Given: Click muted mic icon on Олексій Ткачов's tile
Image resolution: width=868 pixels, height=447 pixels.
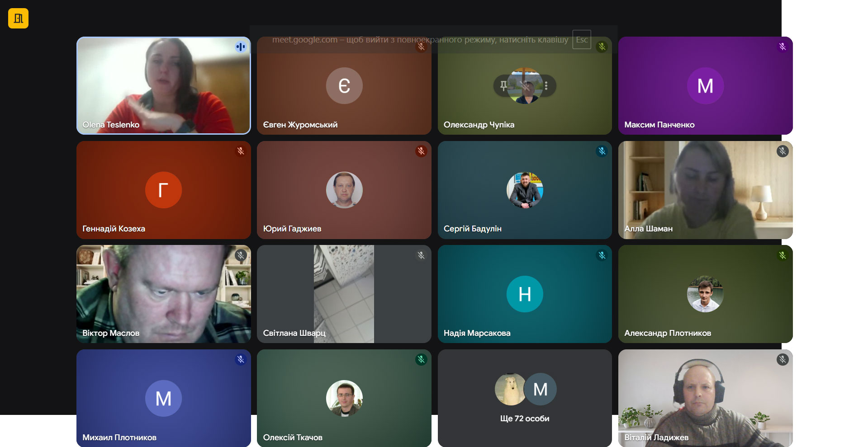Looking at the screenshot, I should (421, 359).
